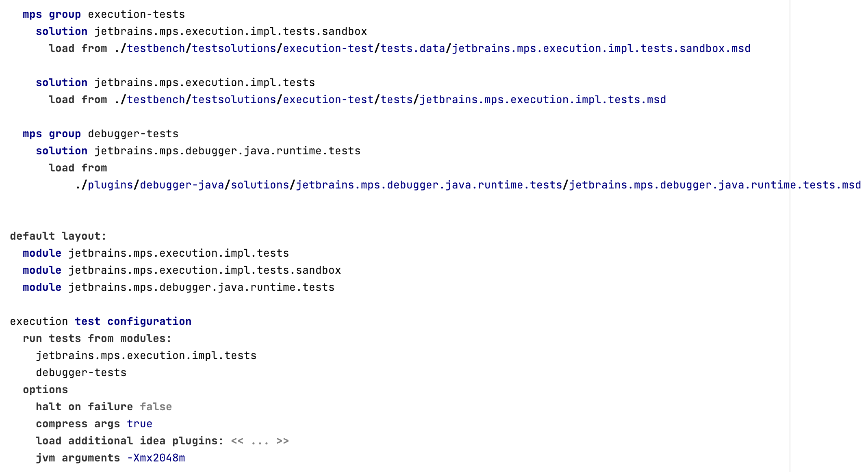
Task: Toggle the compress args true value
Action: point(139,424)
